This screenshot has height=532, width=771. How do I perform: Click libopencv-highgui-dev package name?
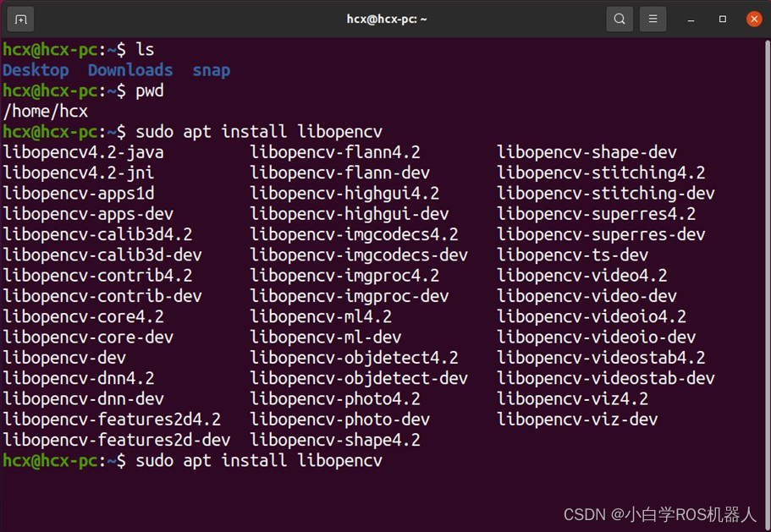[350, 214]
